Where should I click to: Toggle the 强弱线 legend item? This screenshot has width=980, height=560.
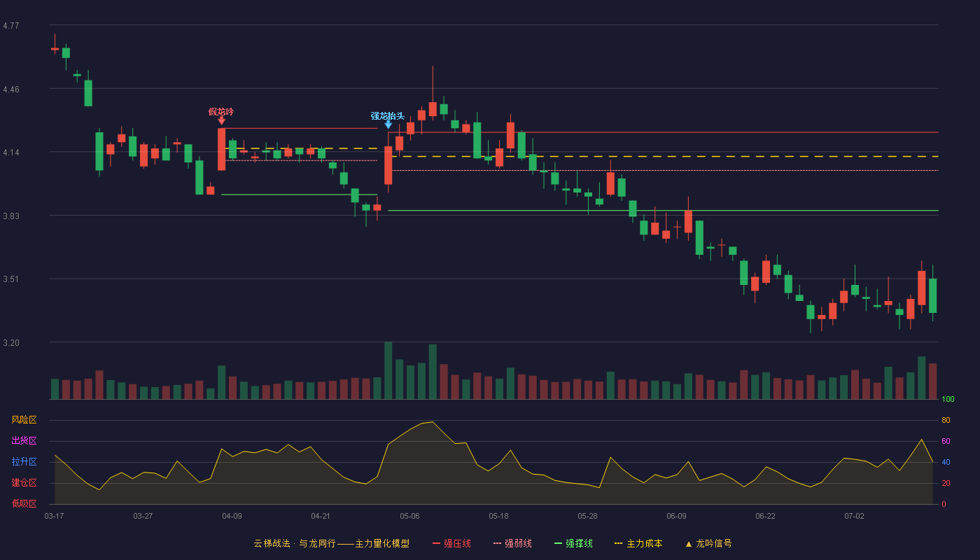click(512, 543)
